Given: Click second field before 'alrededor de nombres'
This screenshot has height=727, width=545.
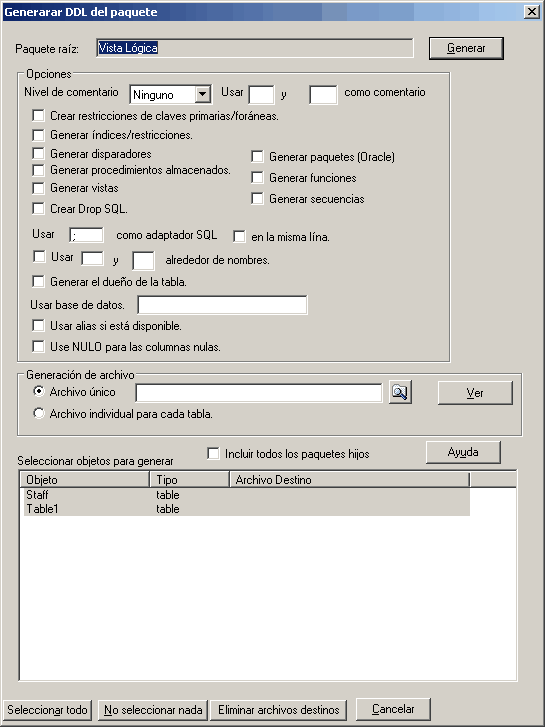Looking at the screenshot, I should [143, 261].
